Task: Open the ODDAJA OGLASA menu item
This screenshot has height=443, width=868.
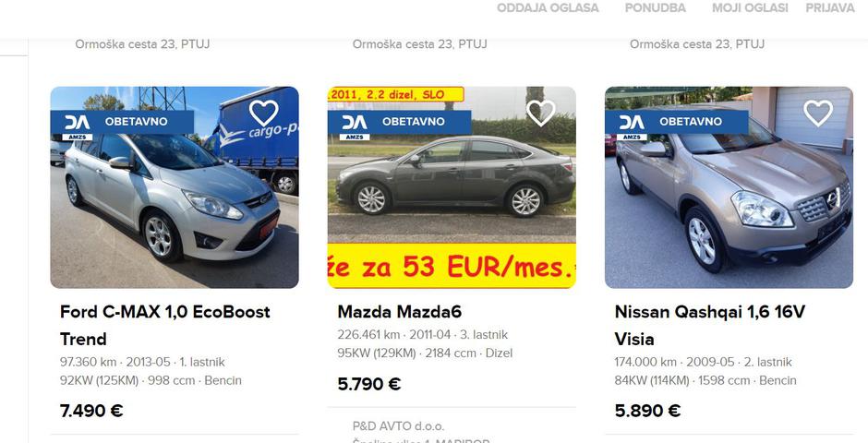Action: [548, 7]
